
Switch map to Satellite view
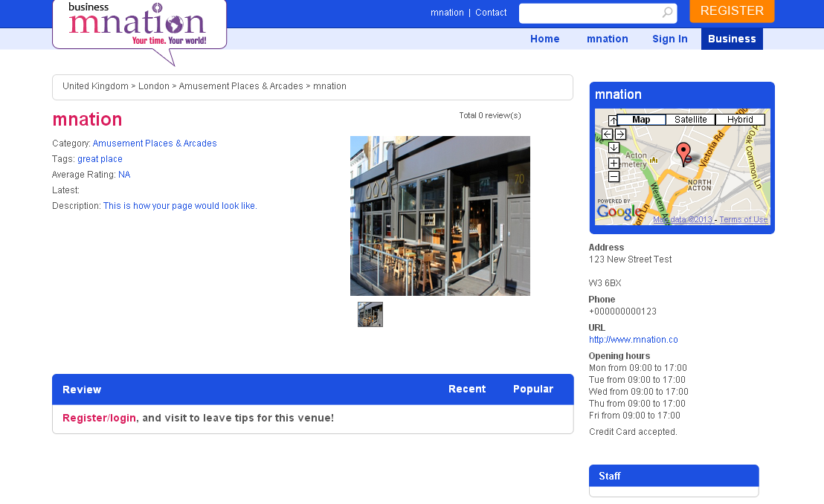click(691, 120)
